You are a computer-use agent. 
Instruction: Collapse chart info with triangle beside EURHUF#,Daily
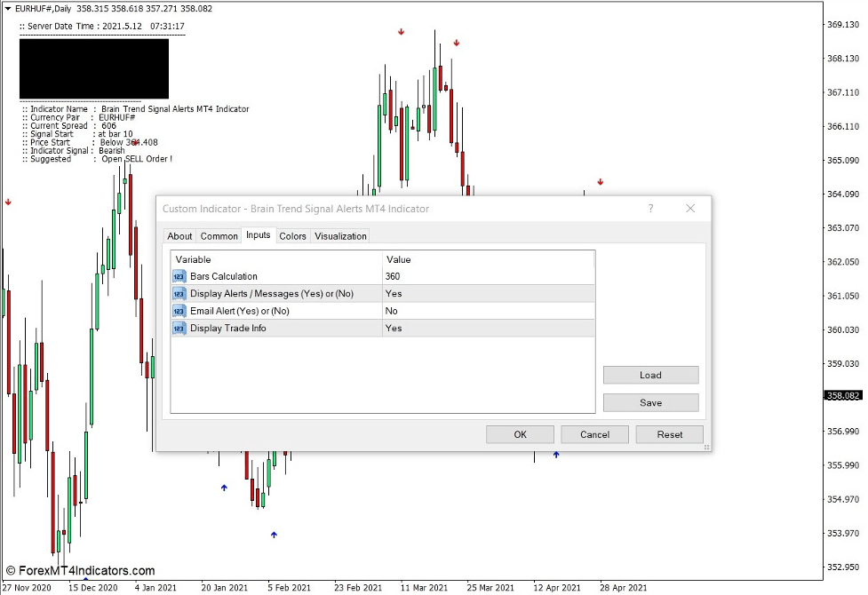click(7, 8)
